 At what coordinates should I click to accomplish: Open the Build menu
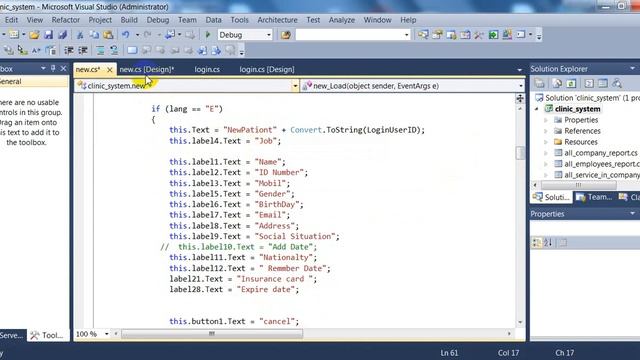coord(129,20)
